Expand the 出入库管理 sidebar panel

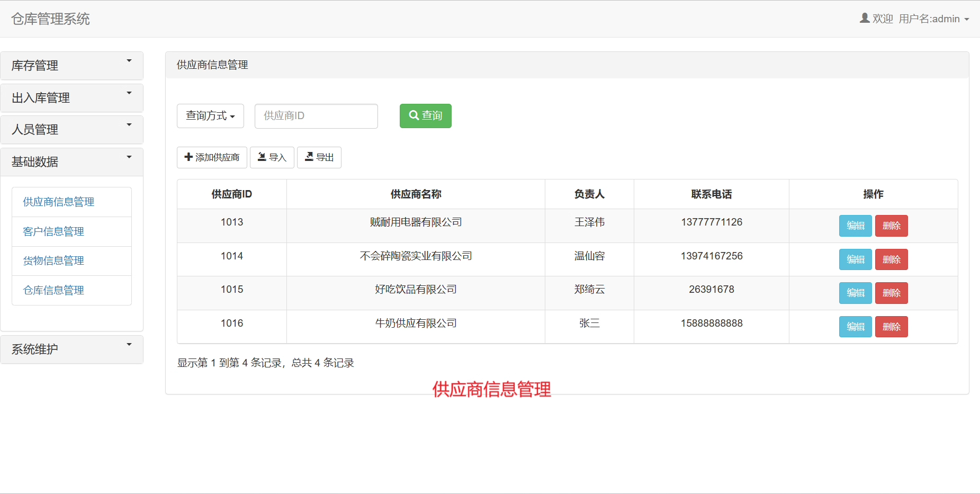[72, 98]
